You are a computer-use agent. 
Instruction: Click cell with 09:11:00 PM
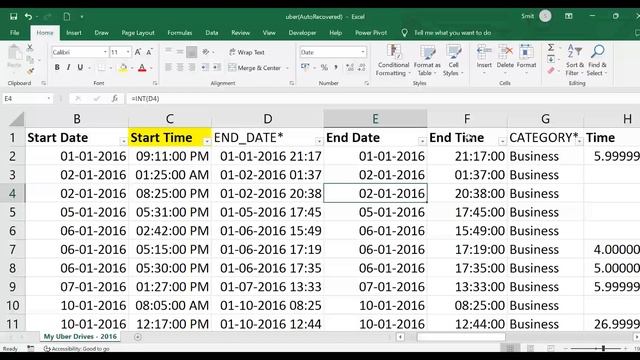(170, 156)
